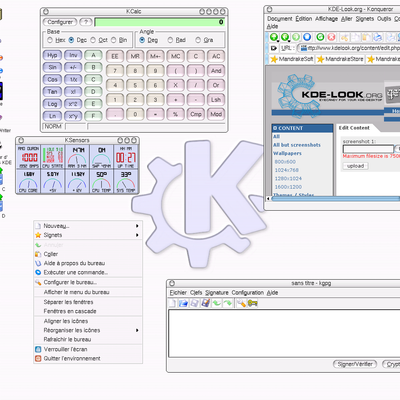This screenshot has width=400, height=400.
Task: Choose Configurer le bureau from context menu
Action: pyautogui.click(x=88, y=282)
